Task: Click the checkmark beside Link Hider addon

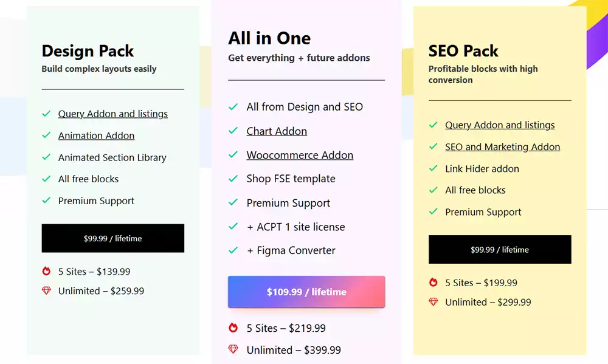Action: tap(433, 169)
